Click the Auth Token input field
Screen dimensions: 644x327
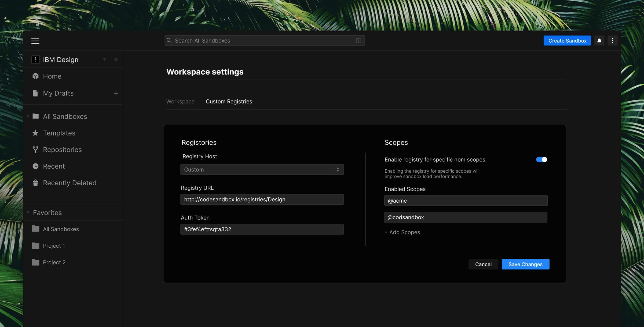tap(262, 229)
